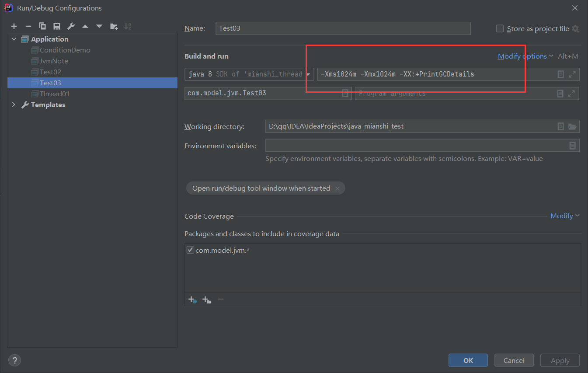Remove selected configuration with minus icon
Viewport: 588px width, 373px height.
pos(28,26)
